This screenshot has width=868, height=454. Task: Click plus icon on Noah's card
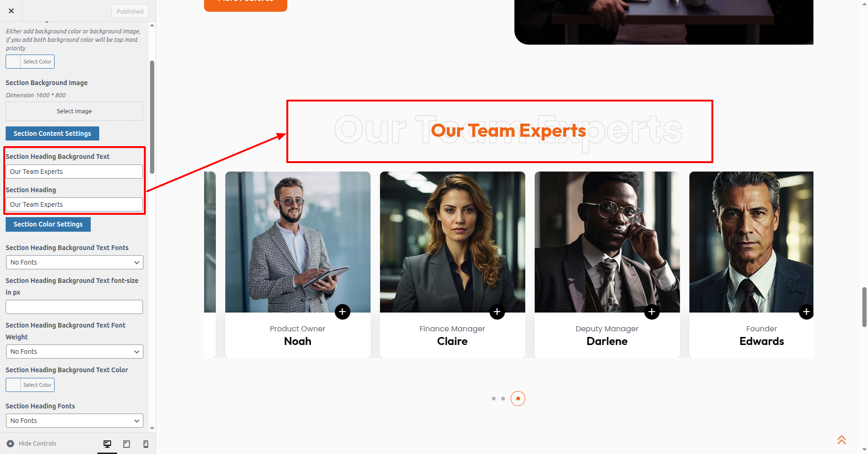pos(342,312)
